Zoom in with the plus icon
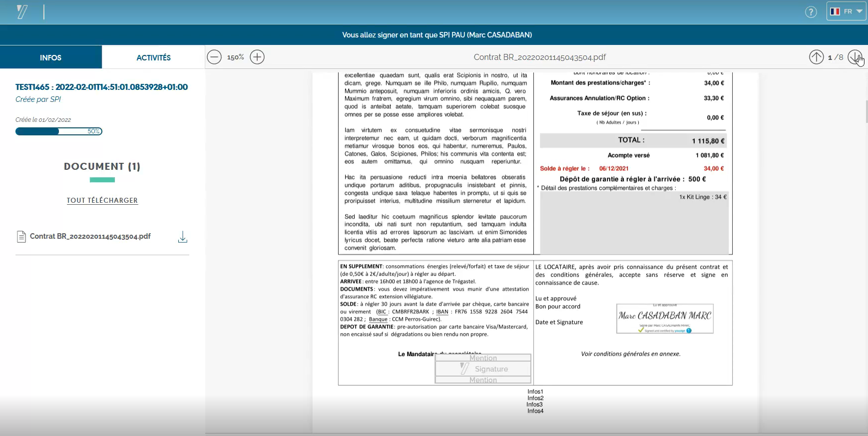This screenshot has height=436, width=868. (257, 57)
